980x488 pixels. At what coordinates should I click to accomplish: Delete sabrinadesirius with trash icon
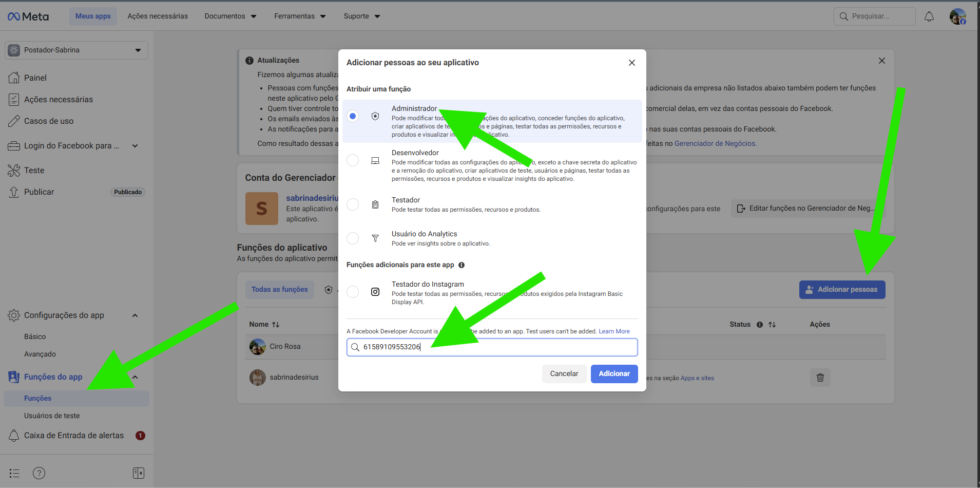tap(820, 378)
